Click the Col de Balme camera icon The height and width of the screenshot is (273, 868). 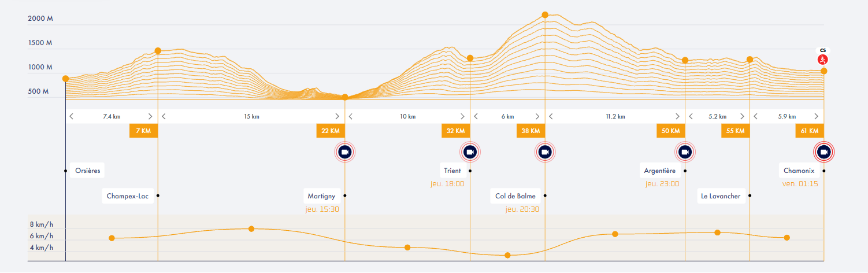point(545,152)
